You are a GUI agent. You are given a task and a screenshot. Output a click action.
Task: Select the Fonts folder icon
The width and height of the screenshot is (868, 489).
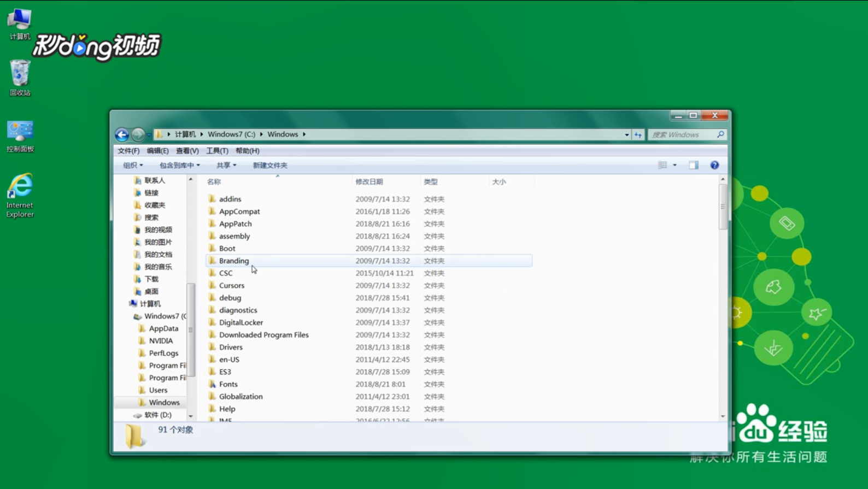click(212, 384)
